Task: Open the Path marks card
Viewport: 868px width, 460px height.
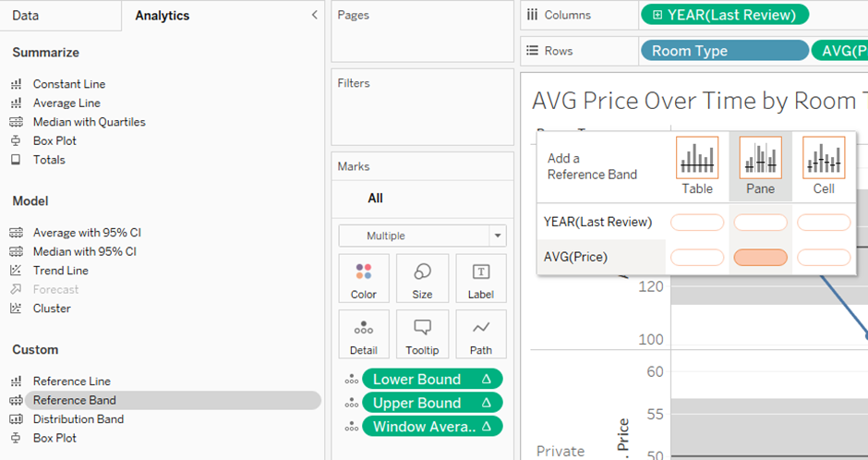Action: (481, 334)
